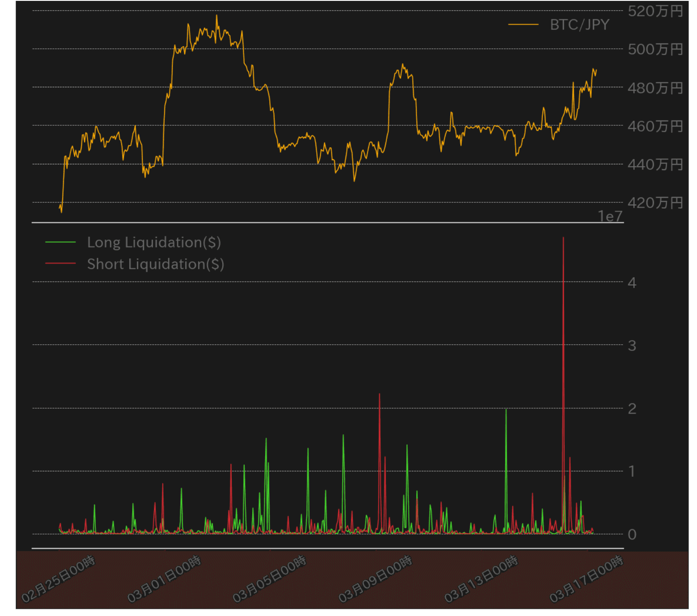697x616 pixels.
Task: Click the BTC/JPY legend label
Action: (579, 25)
